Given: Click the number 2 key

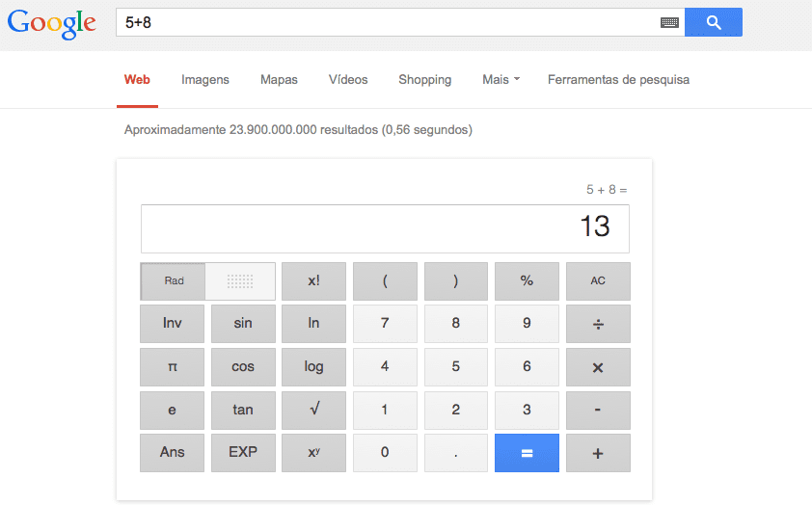Looking at the screenshot, I should [456, 411].
